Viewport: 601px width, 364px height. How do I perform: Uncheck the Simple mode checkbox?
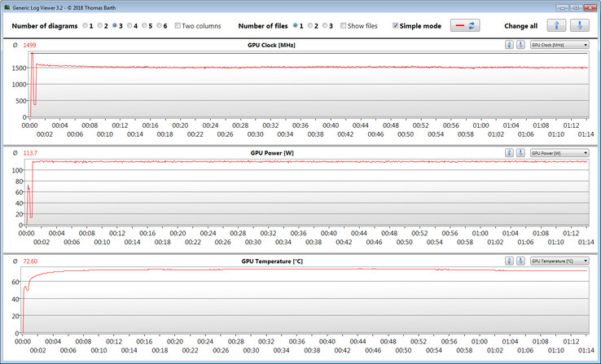[396, 26]
